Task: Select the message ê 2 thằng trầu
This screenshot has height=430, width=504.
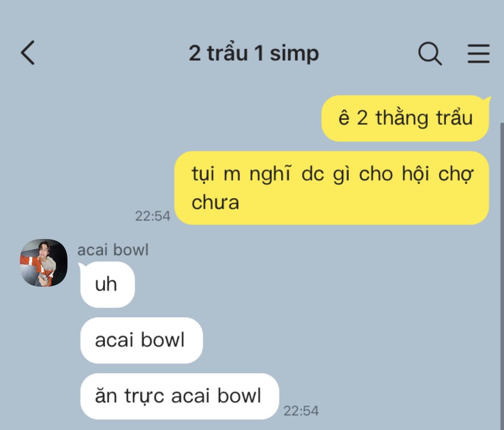Action: (405, 118)
